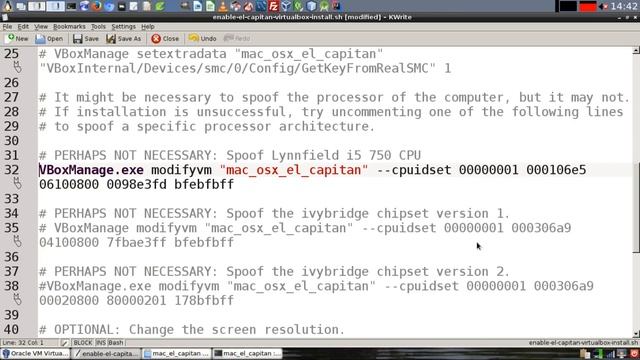This screenshot has height=360, width=640.
Task: Click the vertical scrollbar thumb
Action: (x=636, y=207)
